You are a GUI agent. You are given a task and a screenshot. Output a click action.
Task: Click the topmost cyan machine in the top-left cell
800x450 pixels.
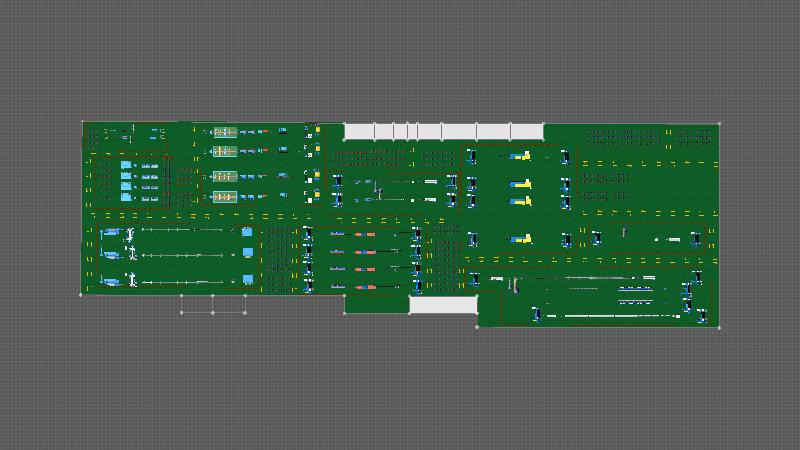pyautogui.click(x=126, y=165)
